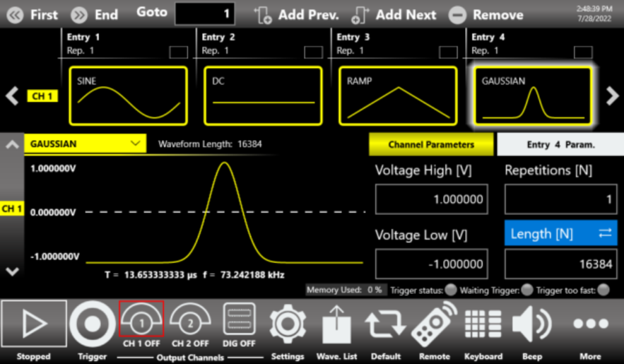Edit the Voltage Low value field
Viewport: 624px width, 364px height.
(431, 264)
